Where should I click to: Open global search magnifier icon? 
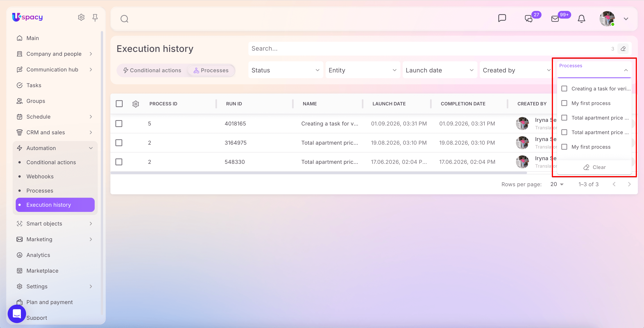point(124,19)
